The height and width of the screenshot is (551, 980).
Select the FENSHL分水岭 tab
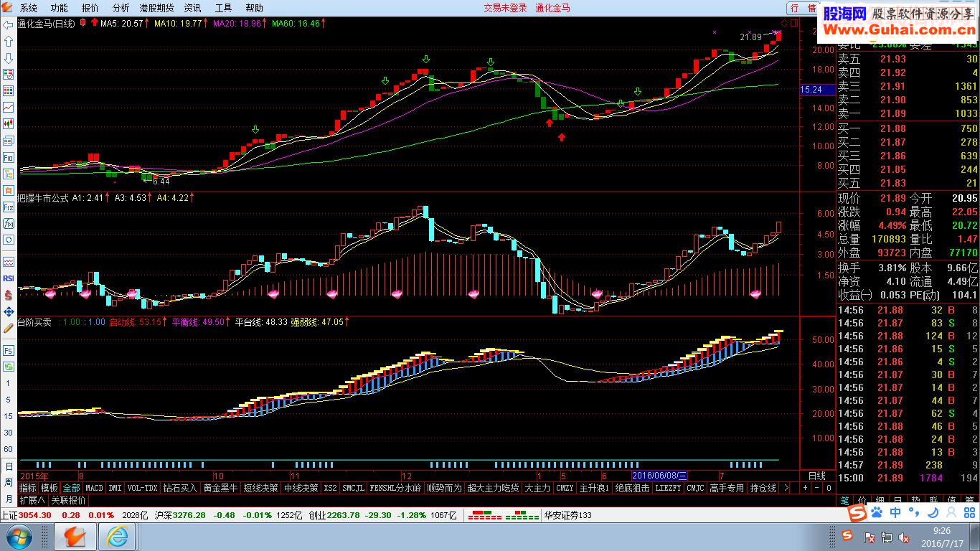tap(395, 488)
